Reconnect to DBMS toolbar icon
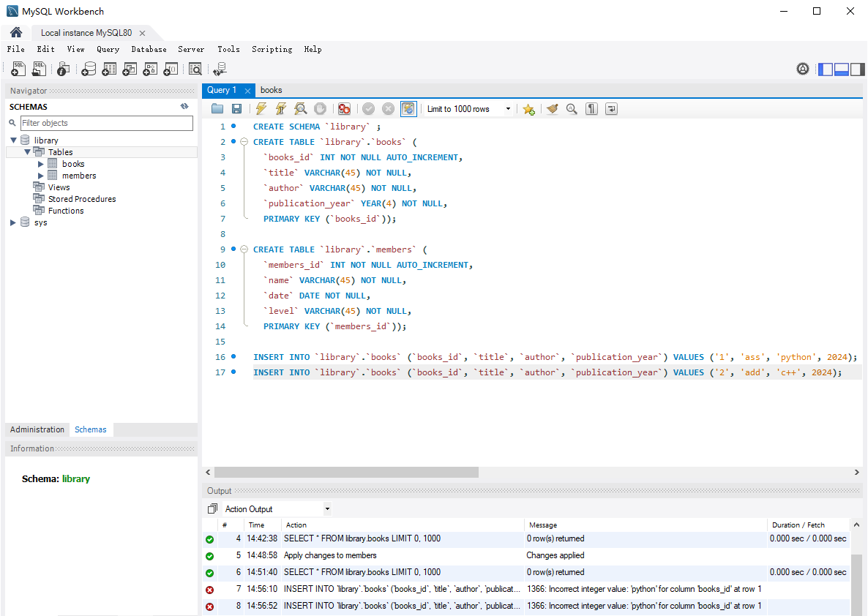This screenshot has width=868, height=616. [x=220, y=69]
